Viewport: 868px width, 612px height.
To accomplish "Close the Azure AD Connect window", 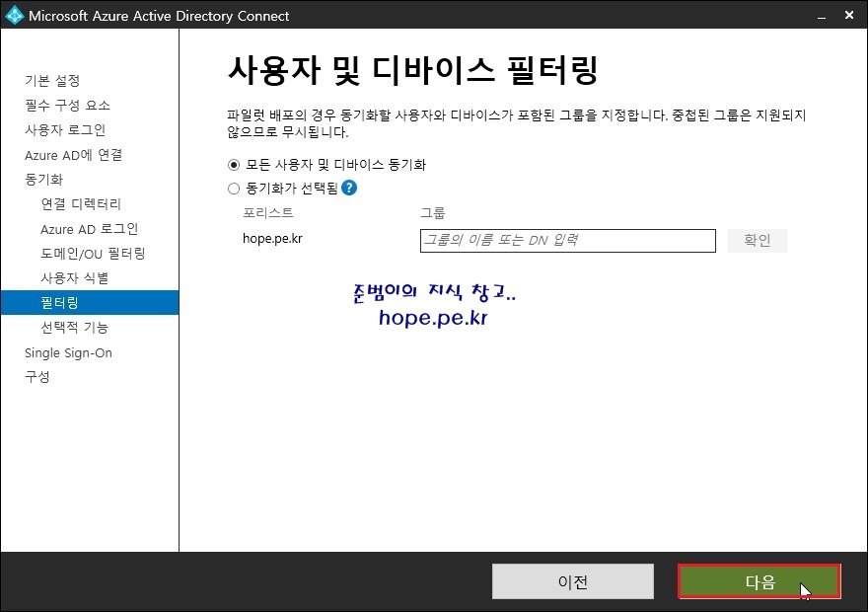I will tap(849, 16).
